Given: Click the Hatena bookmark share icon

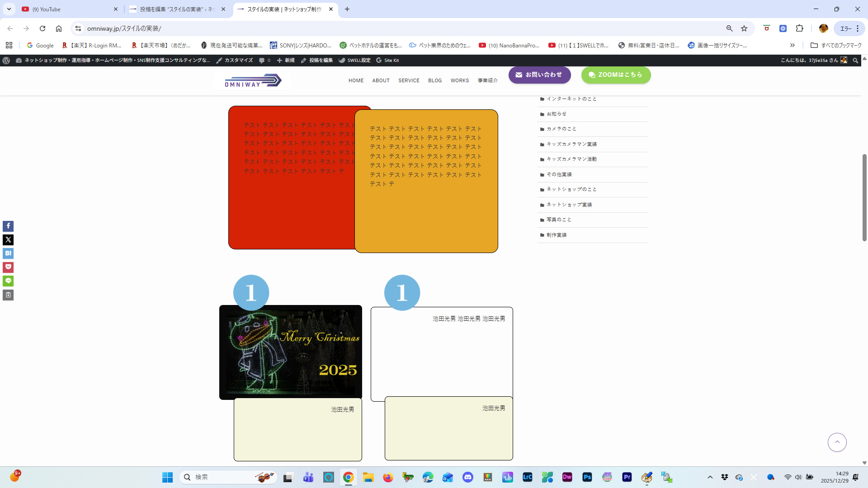Looking at the screenshot, I should pos(8,253).
